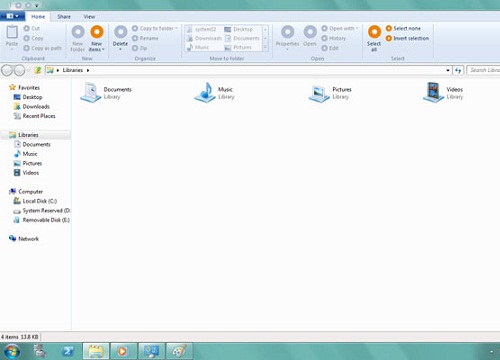Switch to the View ribbon tab
The width and height of the screenshot is (500, 360).
[x=89, y=17]
